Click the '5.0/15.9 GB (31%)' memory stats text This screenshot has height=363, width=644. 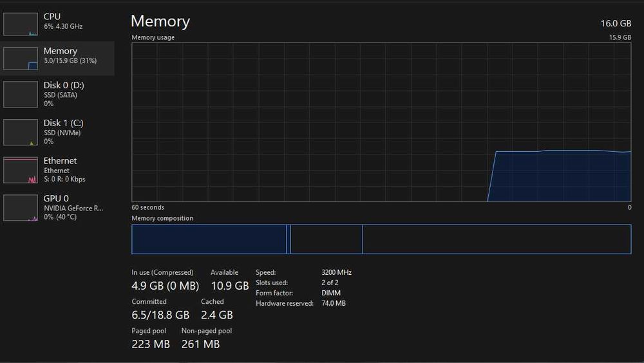click(x=70, y=60)
